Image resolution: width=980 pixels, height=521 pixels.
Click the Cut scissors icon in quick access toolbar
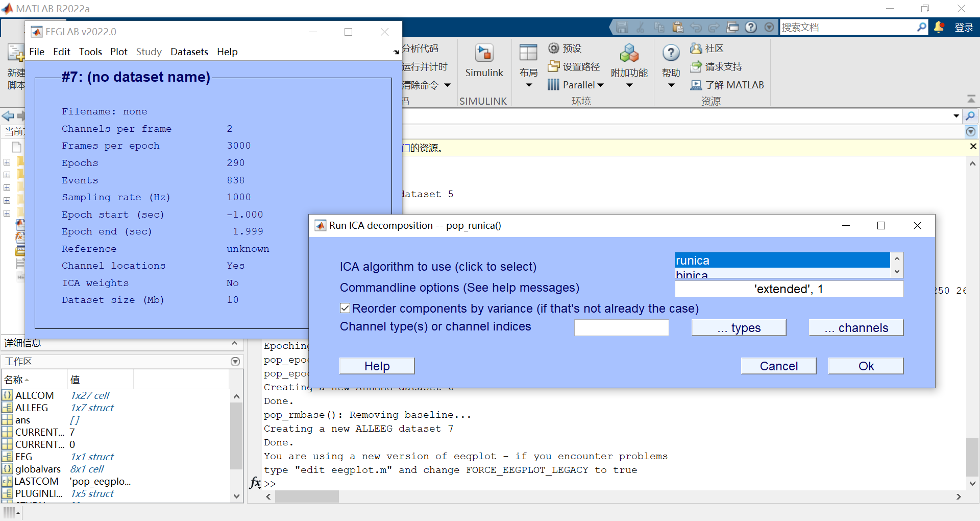point(641,27)
